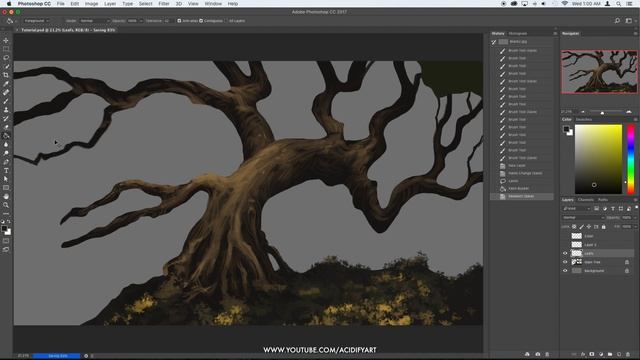Delete current history state trash icon
Screen dimensions: 640x360
[x=547, y=354]
